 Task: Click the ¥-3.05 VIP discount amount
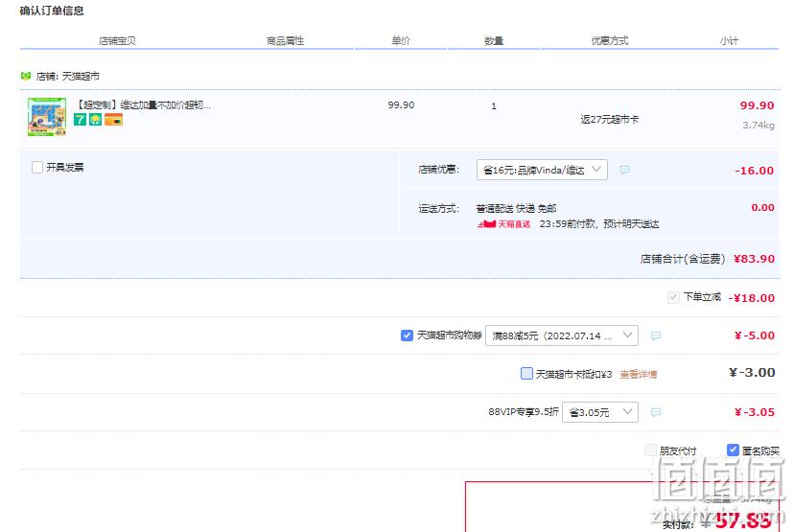(754, 412)
